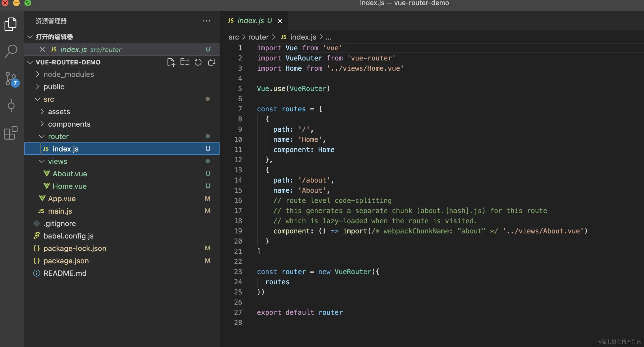Close index.js in open editors list
The width and height of the screenshot is (644, 347).
pos(42,49)
